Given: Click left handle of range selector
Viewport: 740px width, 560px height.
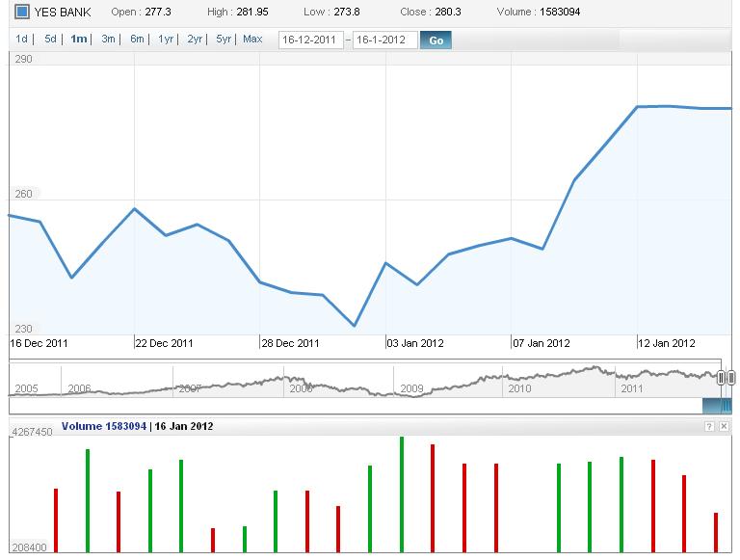Looking at the screenshot, I should [x=721, y=378].
